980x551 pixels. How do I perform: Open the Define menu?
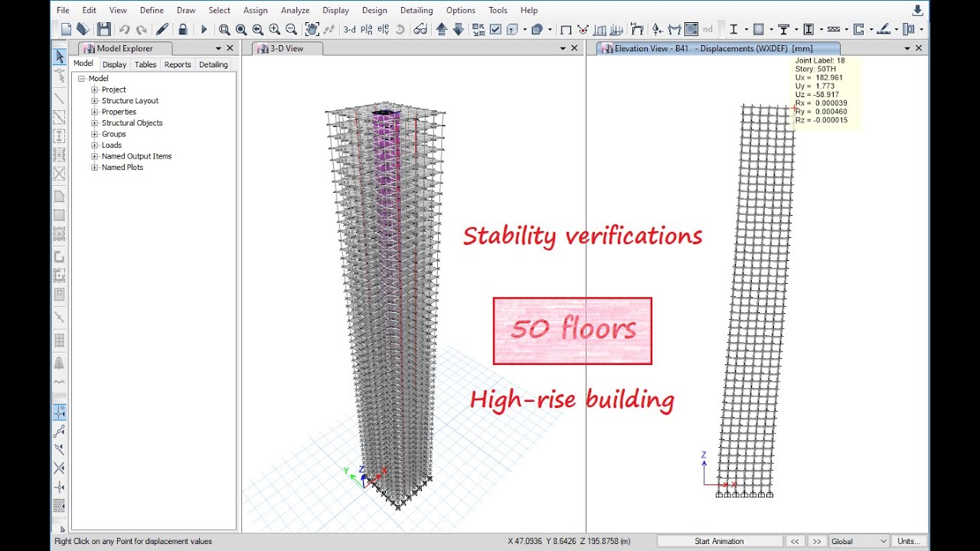(152, 10)
